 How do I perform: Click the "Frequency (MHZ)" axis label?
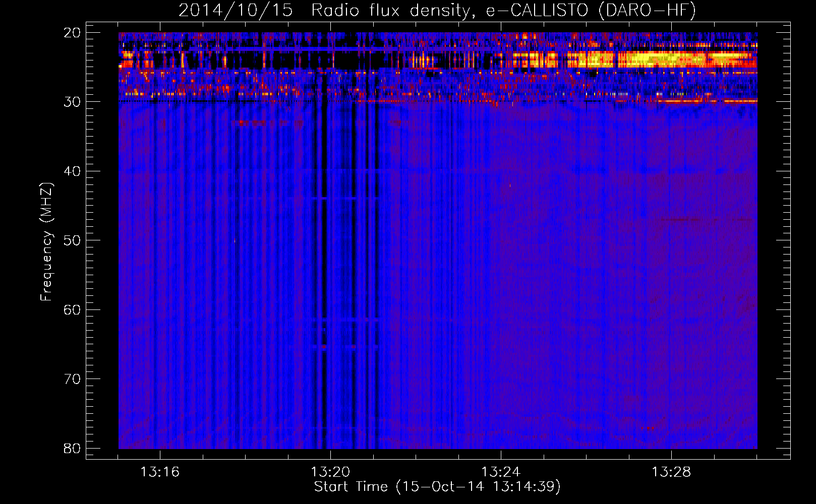(x=46, y=242)
